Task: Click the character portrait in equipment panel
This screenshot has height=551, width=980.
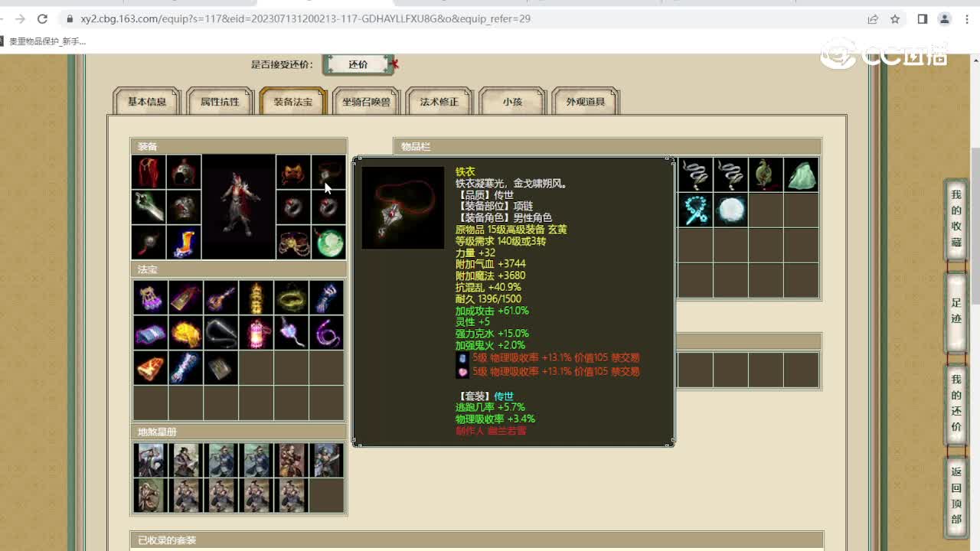Action: (239, 207)
